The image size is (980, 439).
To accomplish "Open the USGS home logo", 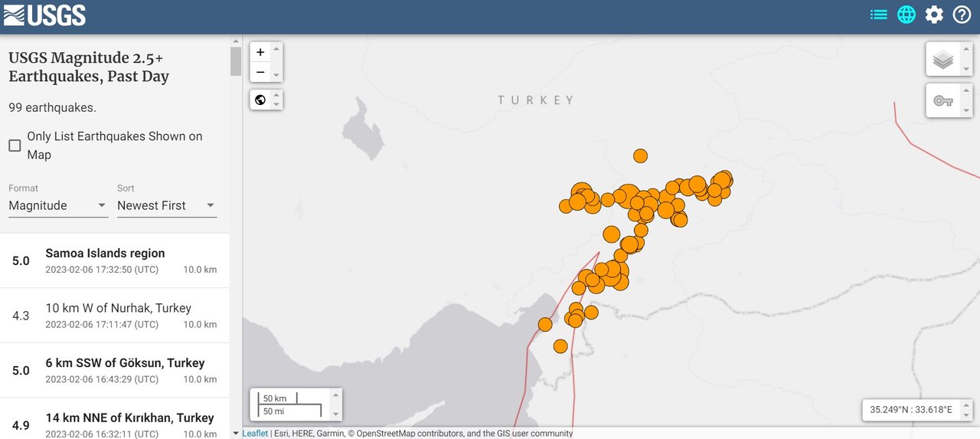I will (44, 15).
